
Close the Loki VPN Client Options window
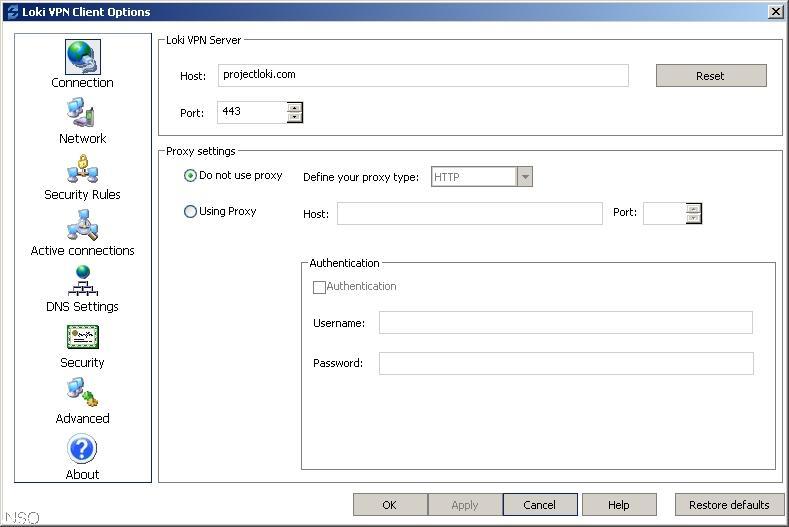point(776,12)
